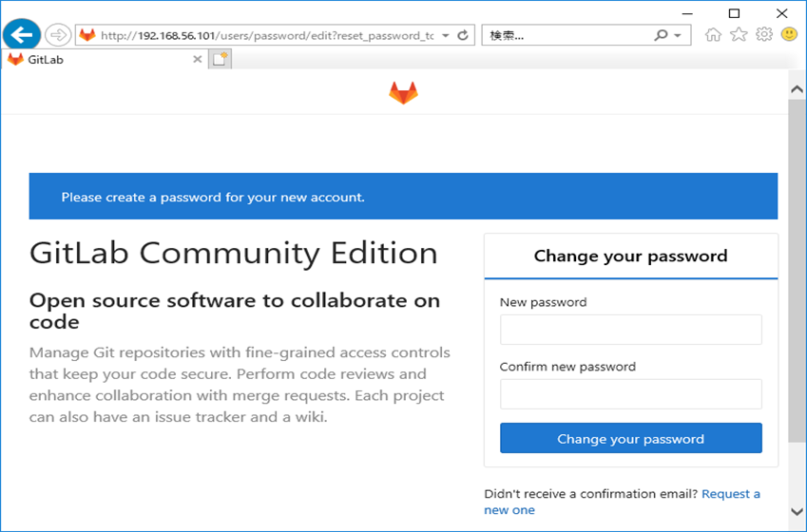Click the GitLab fox logo in page header

403,92
